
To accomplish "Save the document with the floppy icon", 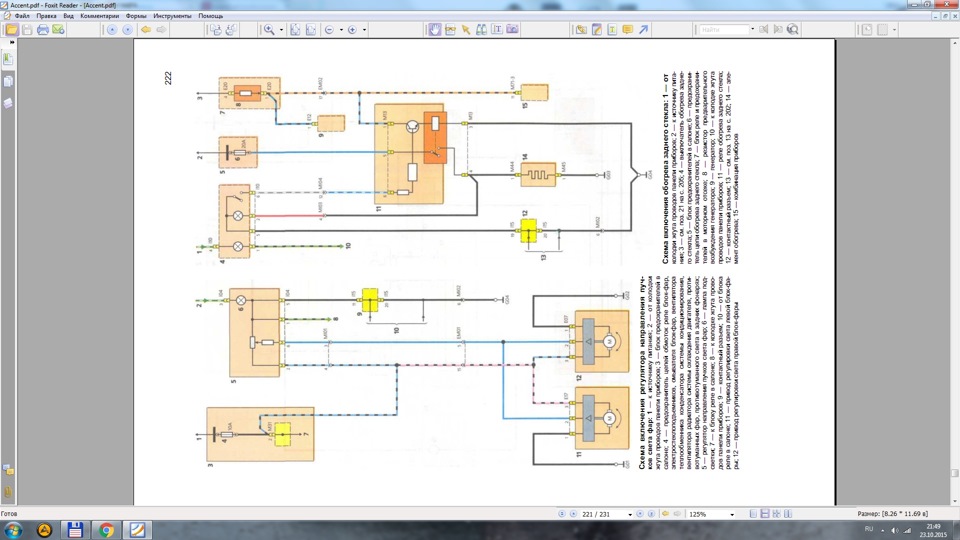I will (x=27, y=29).
